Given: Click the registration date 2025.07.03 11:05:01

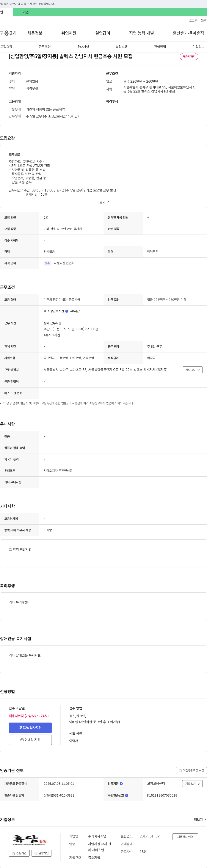Looking at the screenshot, I should (x=59, y=784).
